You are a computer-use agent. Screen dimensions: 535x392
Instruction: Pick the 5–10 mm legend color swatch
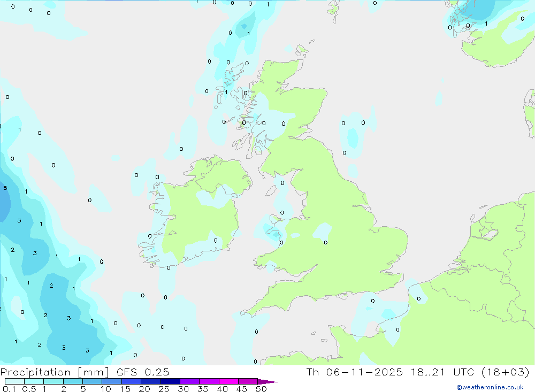(93, 381)
